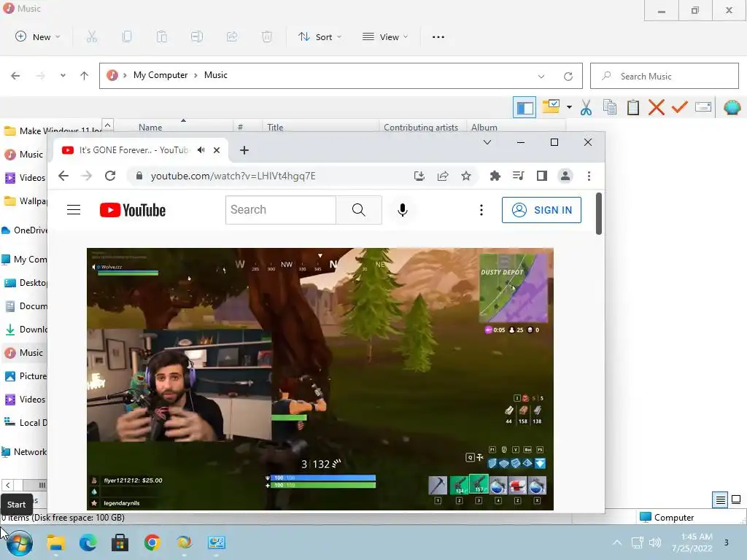Click the classic toolbar Rename icon
747x560 pixels.
(703, 107)
